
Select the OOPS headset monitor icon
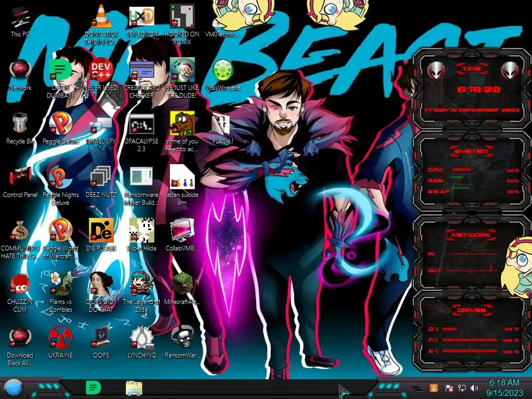[x=101, y=343]
